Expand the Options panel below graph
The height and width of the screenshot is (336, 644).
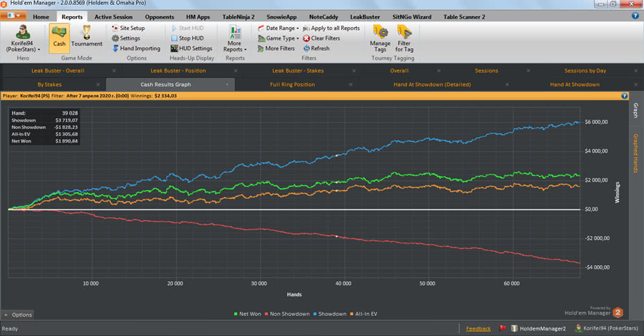click(x=18, y=314)
